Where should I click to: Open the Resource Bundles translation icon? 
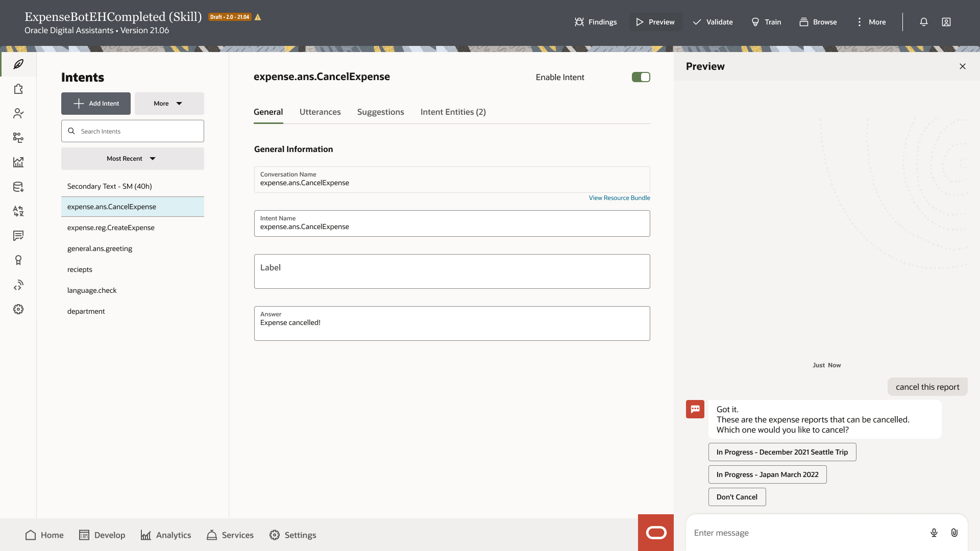tap(18, 211)
